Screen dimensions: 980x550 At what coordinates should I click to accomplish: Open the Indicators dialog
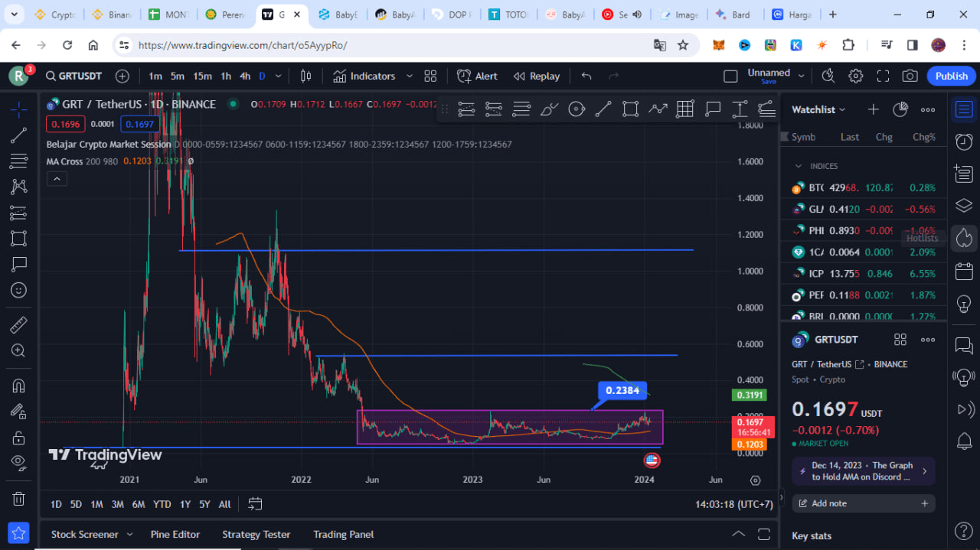[371, 76]
